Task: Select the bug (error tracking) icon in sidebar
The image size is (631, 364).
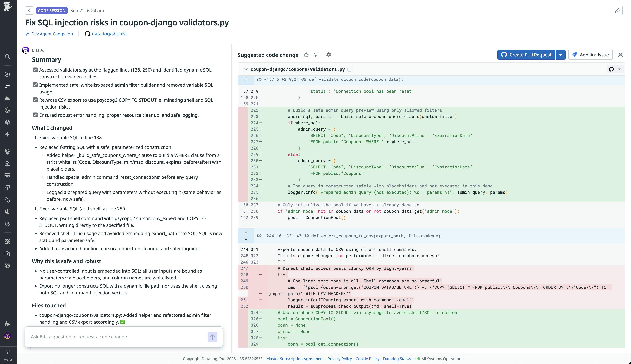Action: point(8,241)
